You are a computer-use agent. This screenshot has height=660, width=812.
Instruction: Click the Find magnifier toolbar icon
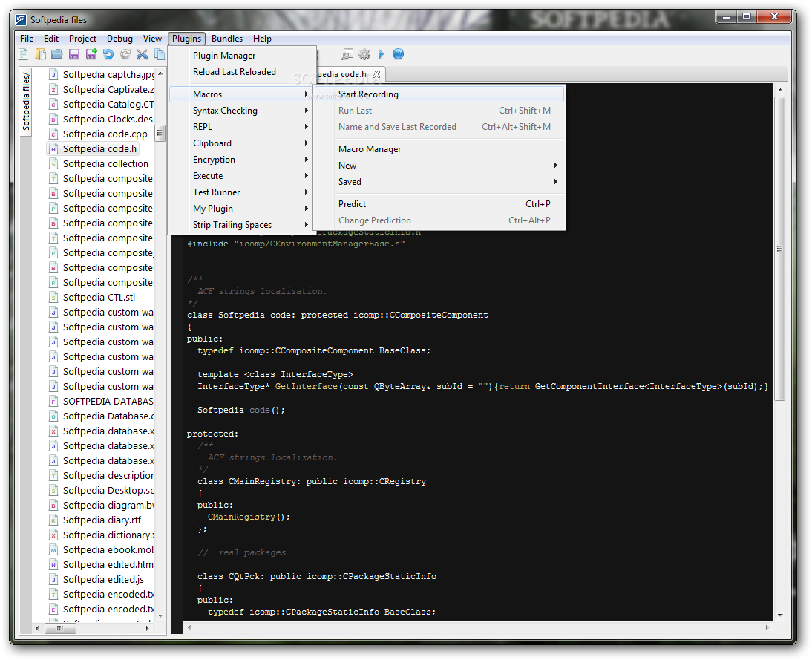[347, 54]
